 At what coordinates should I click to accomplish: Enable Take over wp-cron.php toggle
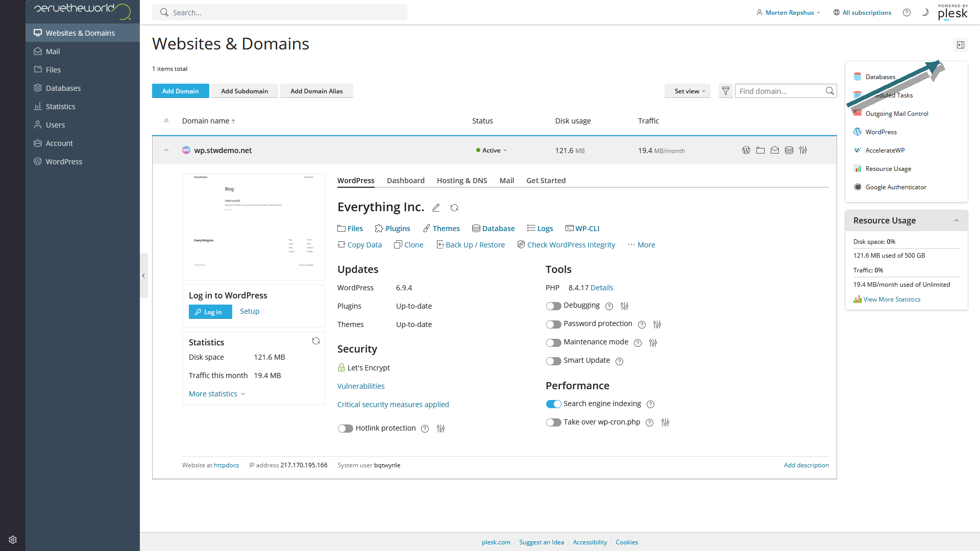click(553, 422)
